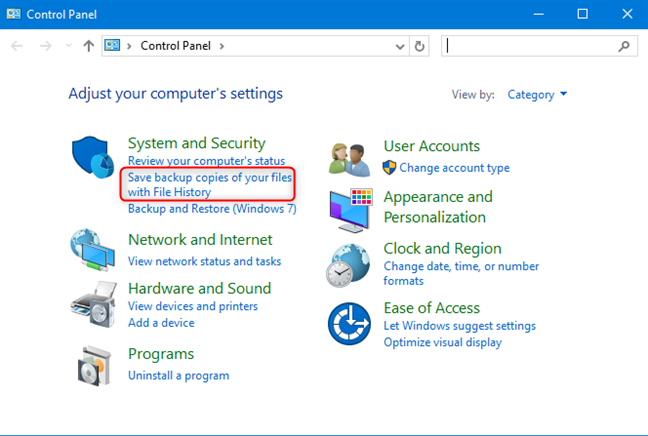Open the View by Category dropdown
Screen dimensions: 648x436
537,95
